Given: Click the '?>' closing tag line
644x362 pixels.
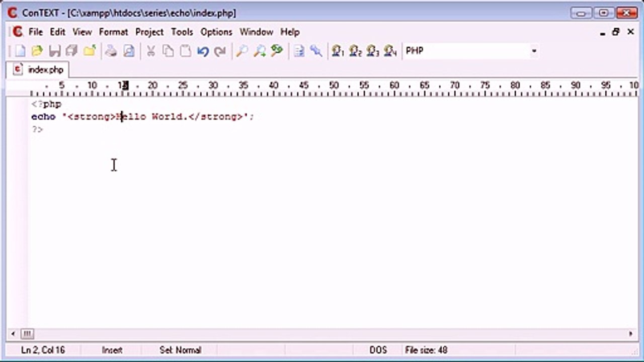Looking at the screenshot, I should pyautogui.click(x=37, y=129).
